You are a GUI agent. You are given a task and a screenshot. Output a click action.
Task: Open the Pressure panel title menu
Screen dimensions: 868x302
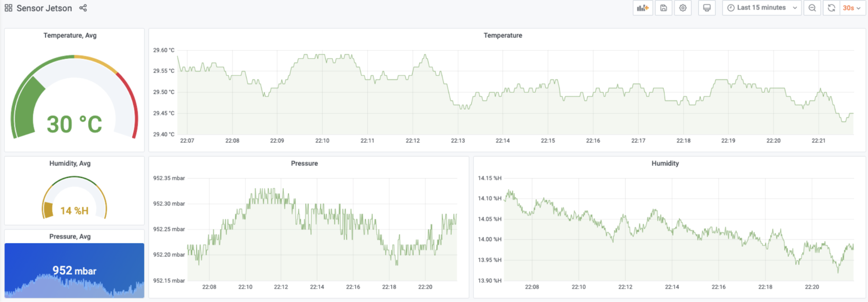(x=304, y=164)
